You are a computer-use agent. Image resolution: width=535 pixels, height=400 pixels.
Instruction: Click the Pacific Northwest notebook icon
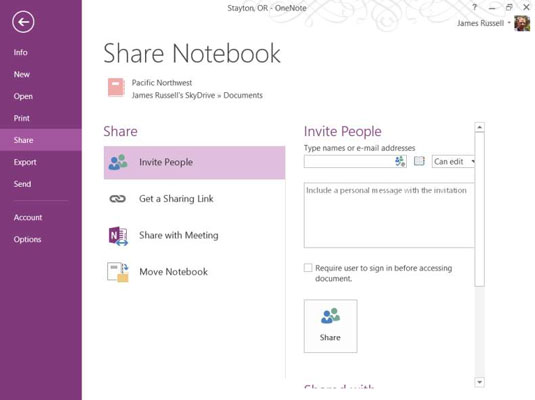point(116,87)
